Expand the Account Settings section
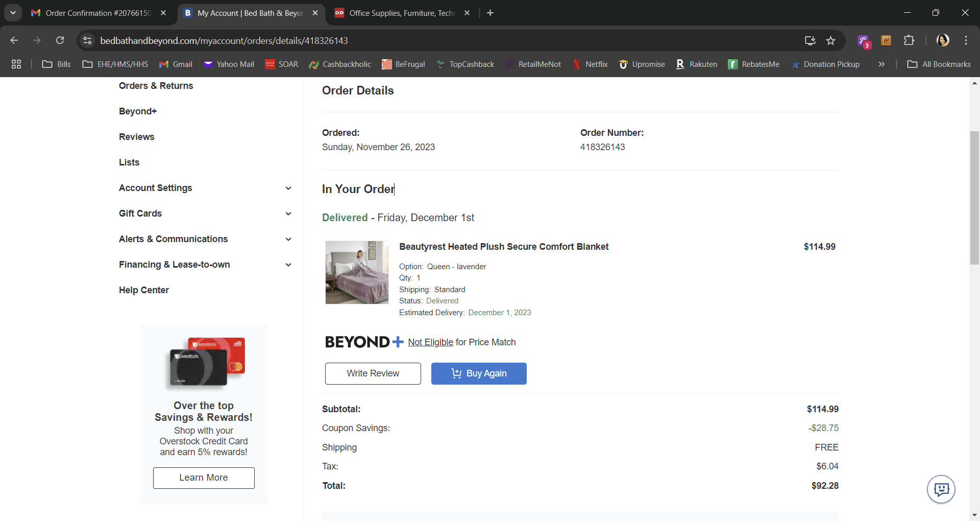 206,188
